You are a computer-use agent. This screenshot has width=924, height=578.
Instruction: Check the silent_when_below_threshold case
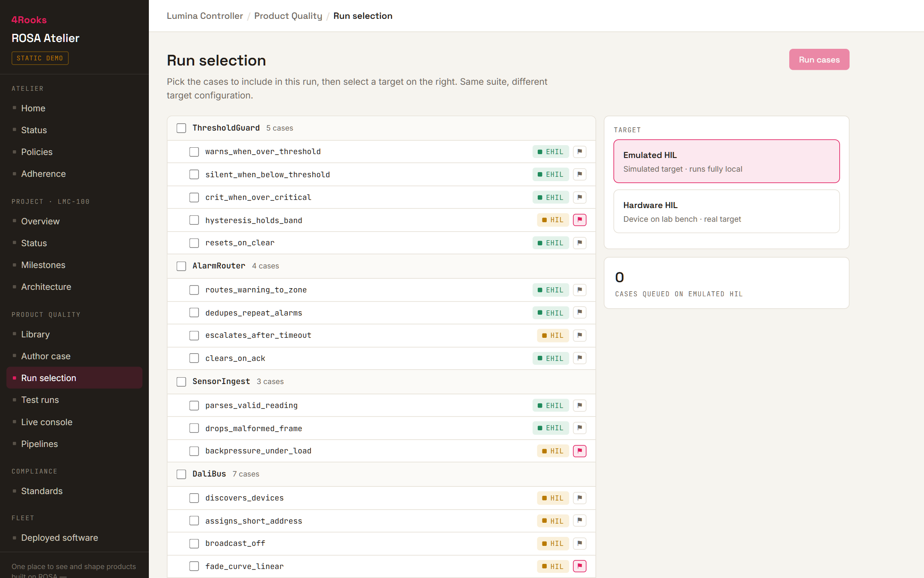tap(194, 174)
